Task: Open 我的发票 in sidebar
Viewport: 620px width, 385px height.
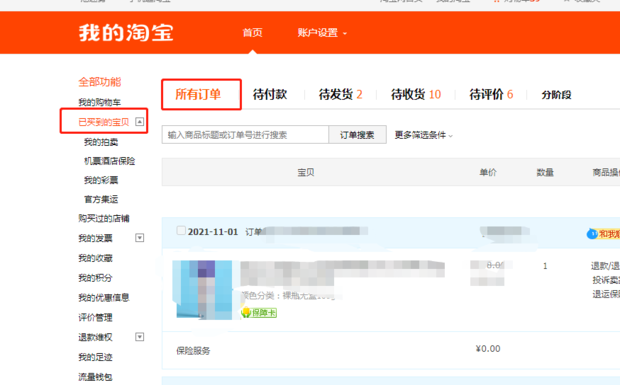Action: coord(95,238)
